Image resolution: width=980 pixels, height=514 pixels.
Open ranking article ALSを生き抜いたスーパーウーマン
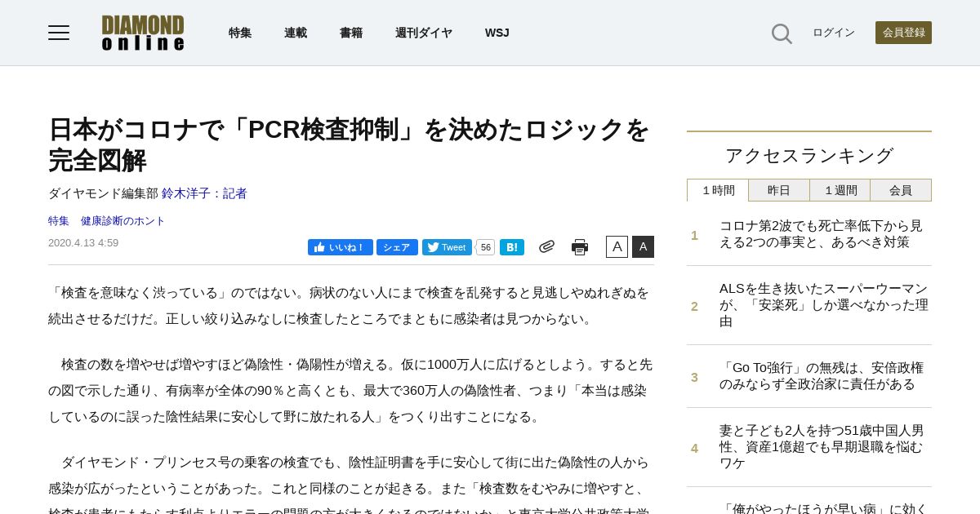[823, 305]
